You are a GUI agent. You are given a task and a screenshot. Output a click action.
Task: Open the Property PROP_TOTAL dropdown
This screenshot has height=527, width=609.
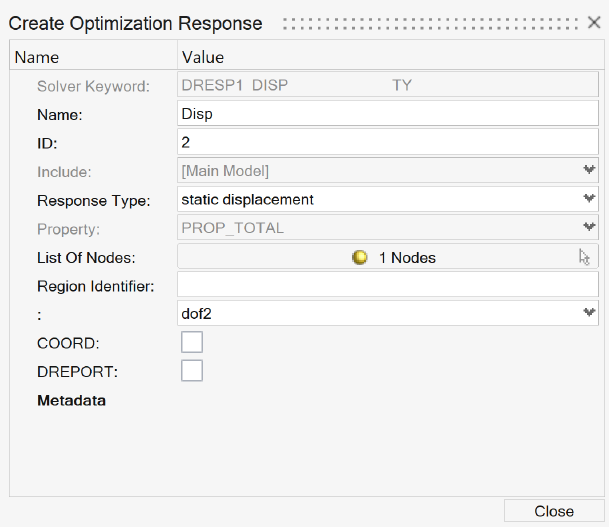pos(589,228)
